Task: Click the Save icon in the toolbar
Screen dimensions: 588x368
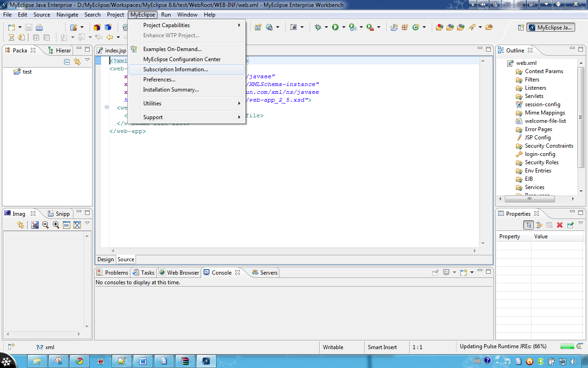Action: tap(28, 27)
